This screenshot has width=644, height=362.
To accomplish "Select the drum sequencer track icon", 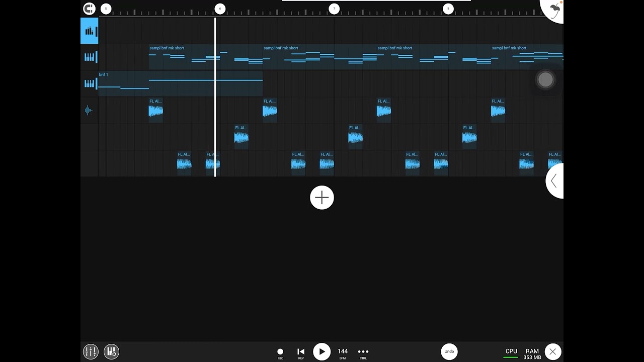I will pyautogui.click(x=90, y=31).
